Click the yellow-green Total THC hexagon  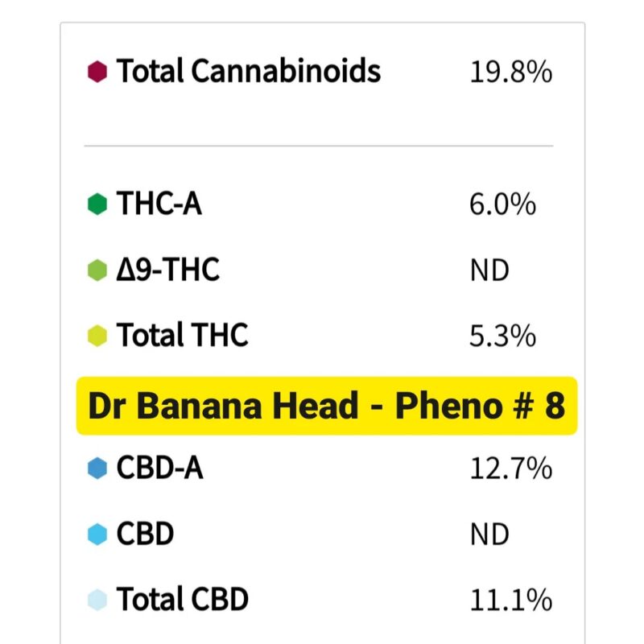pos(97,336)
